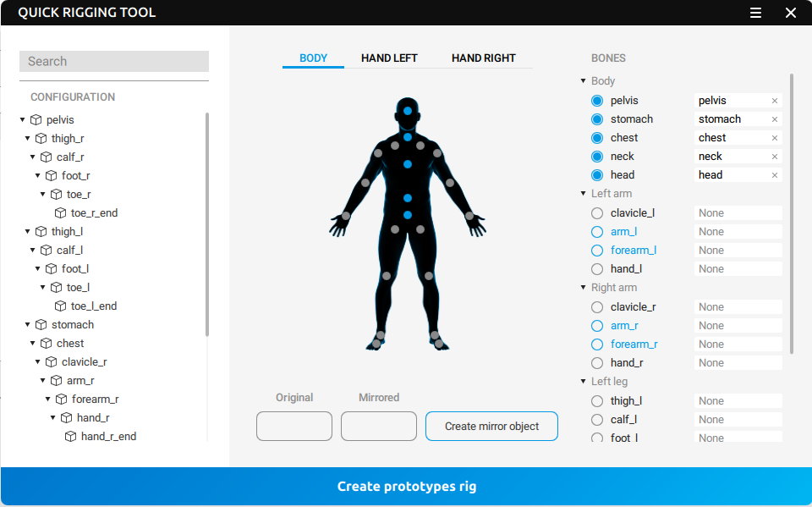812x507 pixels.
Task: Clear the stomach bone assignment X
Action: point(775,119)
